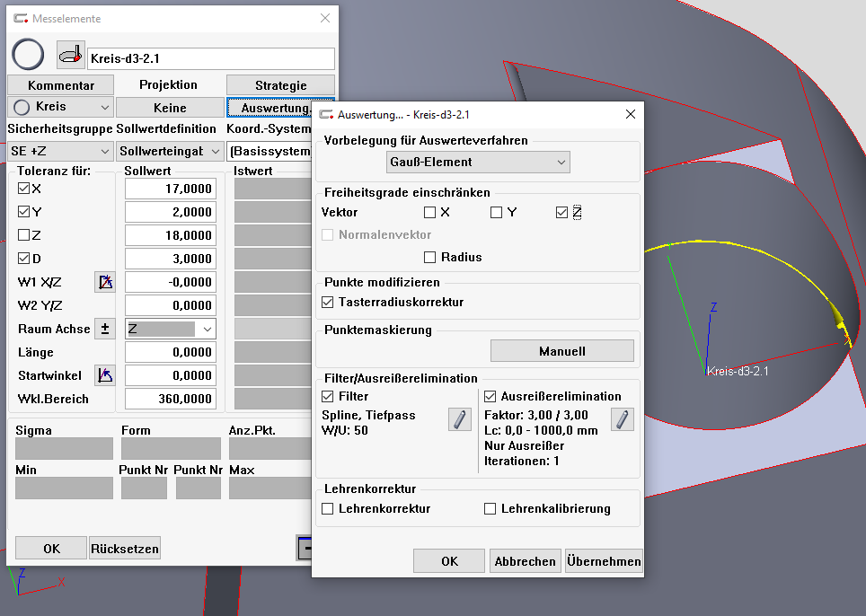866x616 pixels.
Task: Click the Kommentar button
Action: coord(61,85)
